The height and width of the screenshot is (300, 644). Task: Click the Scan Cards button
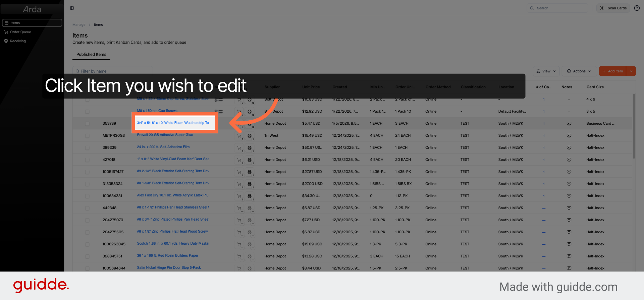pos(613,8)
